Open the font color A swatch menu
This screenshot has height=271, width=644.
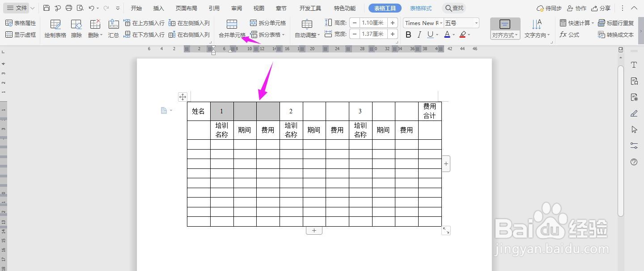[447, 34]
